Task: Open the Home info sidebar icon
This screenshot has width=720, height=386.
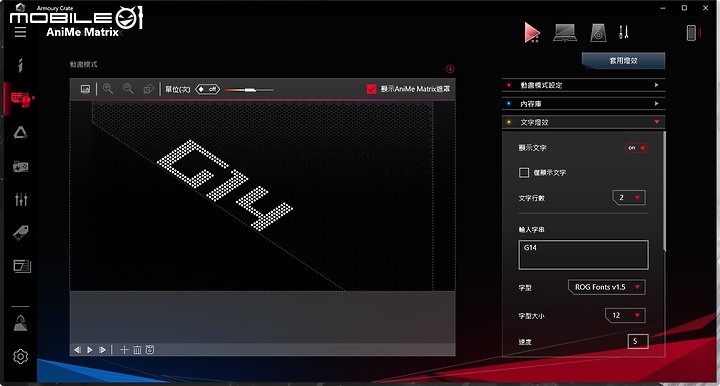Action: 20,65
